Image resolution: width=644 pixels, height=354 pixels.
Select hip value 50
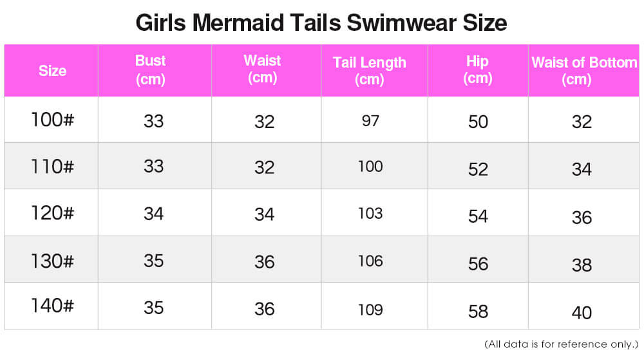point(478,122)
